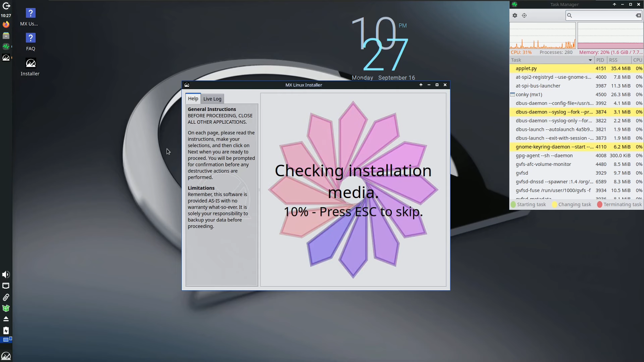Select the gvfsd-fuse process row
644x362 pixels.
(577, 190)
